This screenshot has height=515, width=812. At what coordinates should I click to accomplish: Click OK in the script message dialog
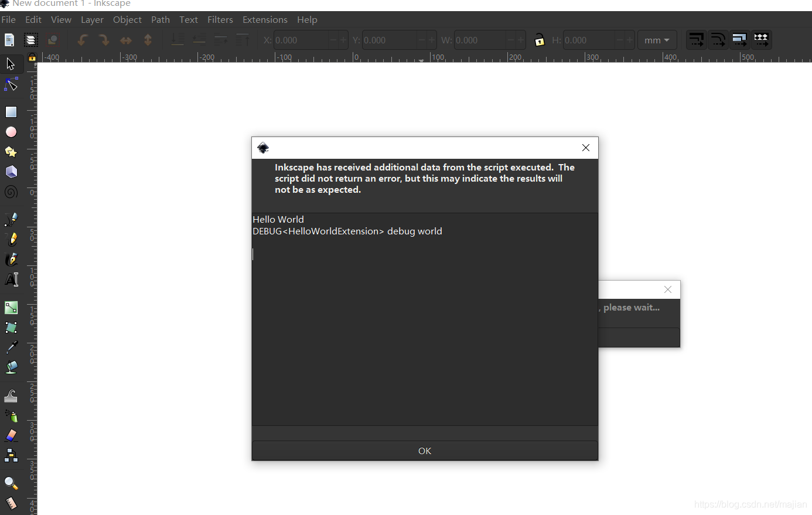[x=425, y=451]
